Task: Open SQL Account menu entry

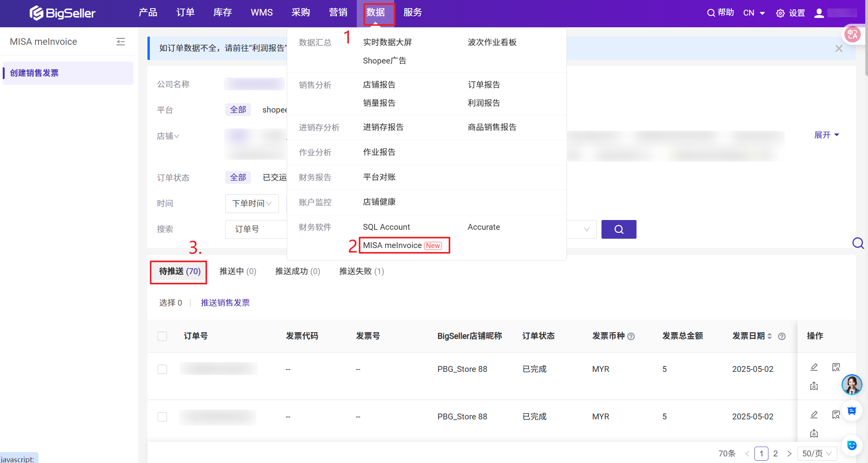Action: tap(386, 227)
